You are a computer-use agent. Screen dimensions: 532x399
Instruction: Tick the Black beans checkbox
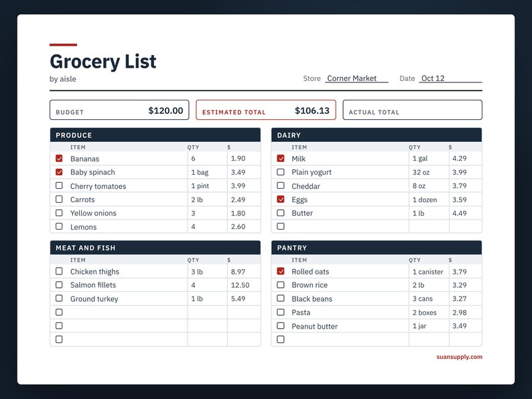tap(281, 299)
